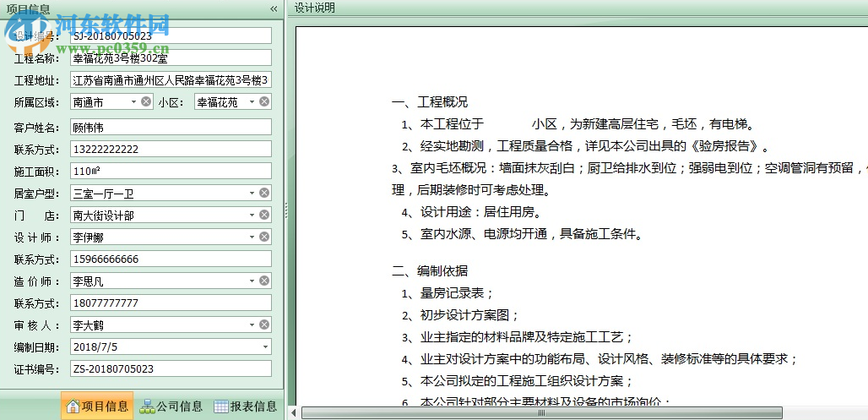Click the line 5、室内水源、电源均开通
Viewport: 868px width, 420px height.
click(523, 234)
